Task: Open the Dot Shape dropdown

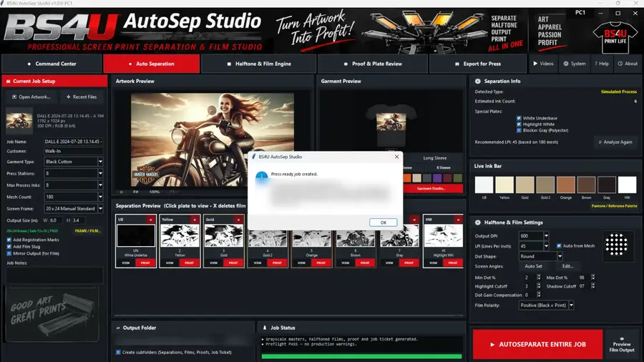Action: coord(560,257)
